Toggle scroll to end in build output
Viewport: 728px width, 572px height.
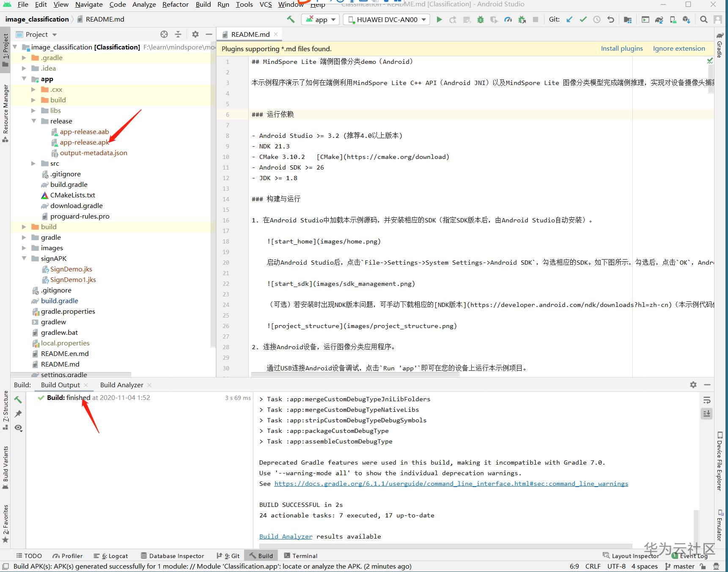click(707, 413)
